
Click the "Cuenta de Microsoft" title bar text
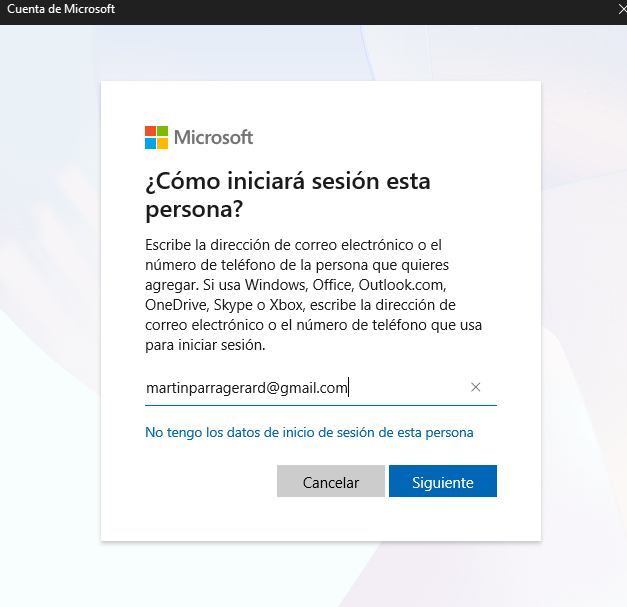61,9
